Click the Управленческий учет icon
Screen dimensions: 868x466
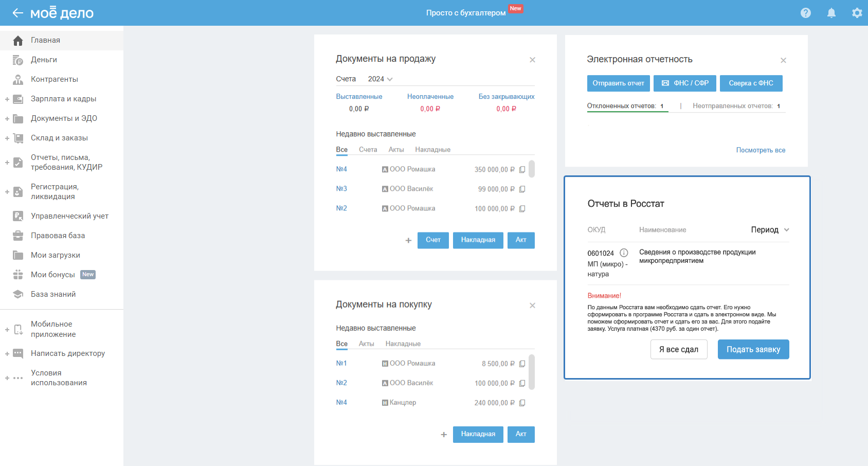point(18,217)
